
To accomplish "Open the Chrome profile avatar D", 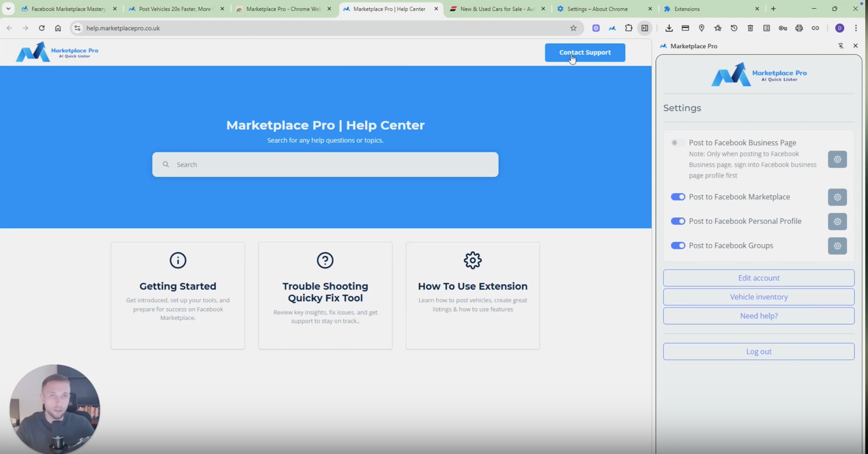I will [839, 28].
